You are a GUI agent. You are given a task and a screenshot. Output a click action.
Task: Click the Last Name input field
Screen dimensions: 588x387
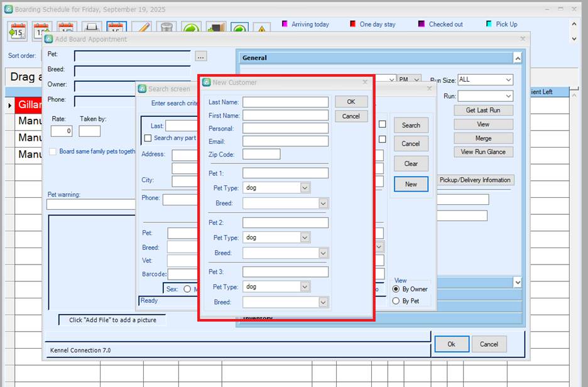pos(285,102)
